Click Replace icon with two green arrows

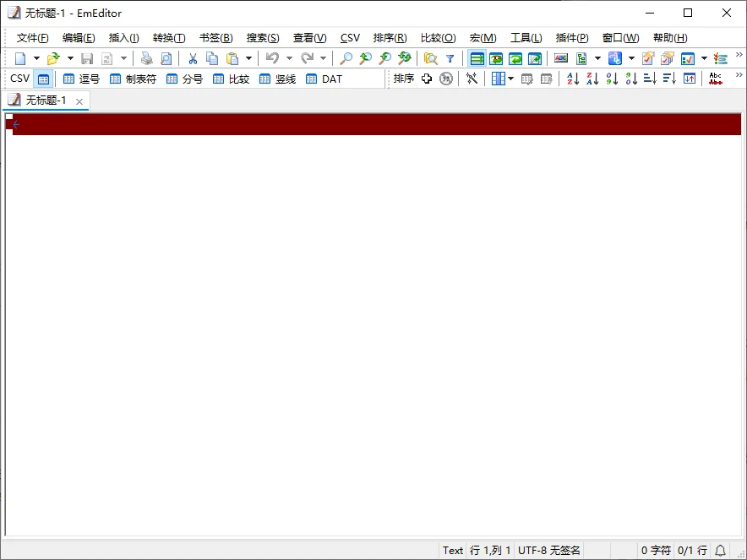pos(405,58)
